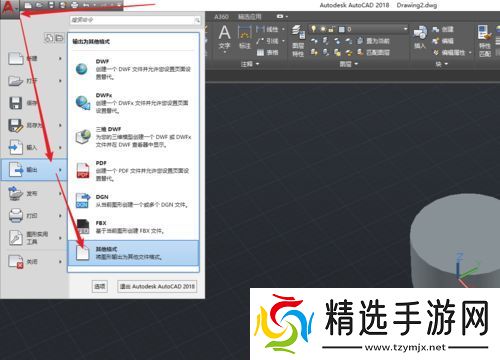This screenshot has width=500, height=360.
Task: Click New icon in quick access toolbar
Action: (x=28, y=5)
